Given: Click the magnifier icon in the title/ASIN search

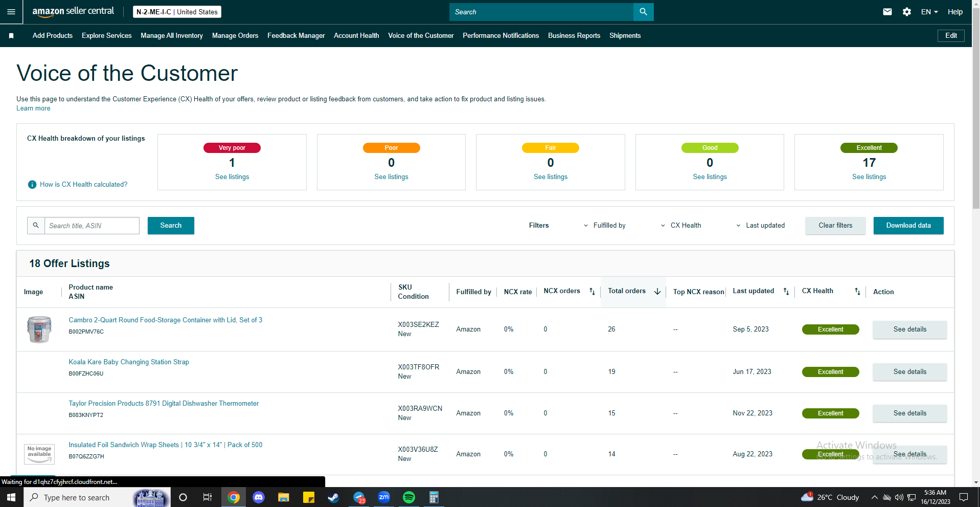Looking at the screenshot, I should pyautogui.click(x=36, y=226).
